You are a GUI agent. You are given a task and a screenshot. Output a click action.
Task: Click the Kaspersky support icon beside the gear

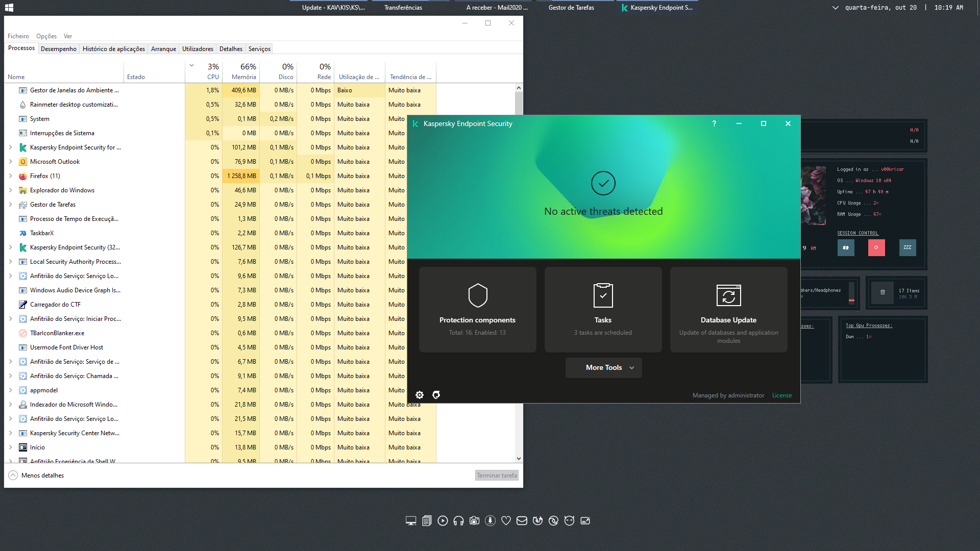click(x=436, y=395)
